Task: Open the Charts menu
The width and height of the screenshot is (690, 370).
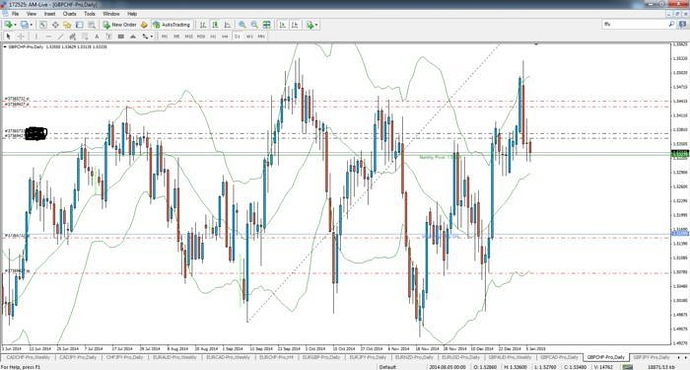Action: tap(70, 14)
